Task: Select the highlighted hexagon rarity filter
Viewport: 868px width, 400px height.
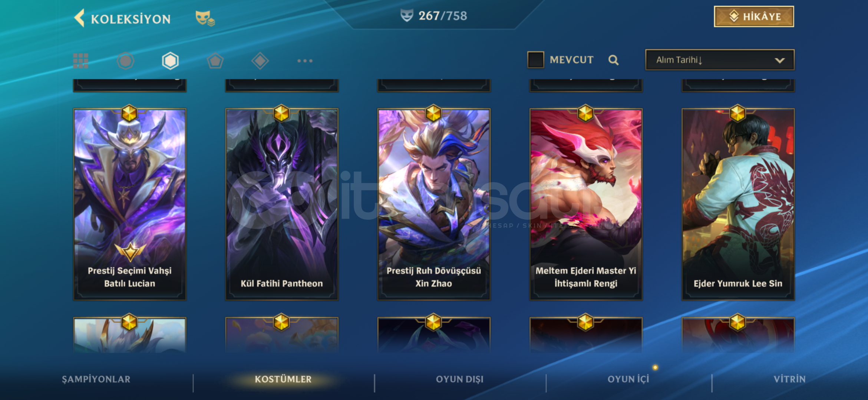Action: coord(170,61)
